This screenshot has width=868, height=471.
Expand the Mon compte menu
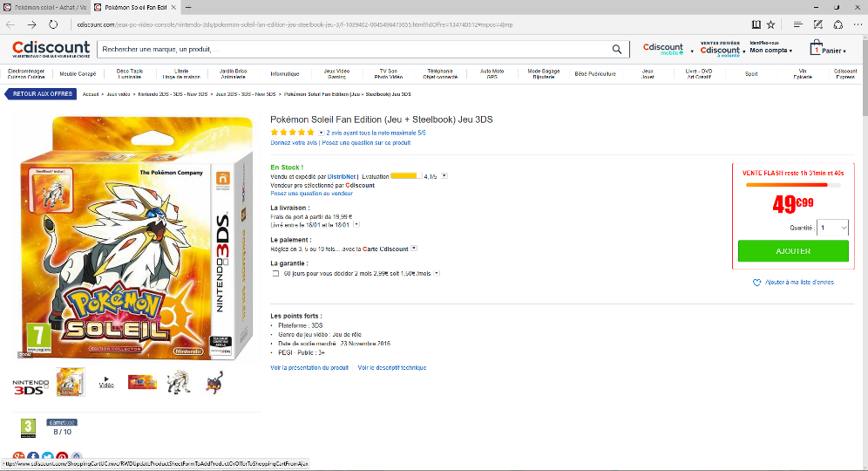(x=770, y=51)
